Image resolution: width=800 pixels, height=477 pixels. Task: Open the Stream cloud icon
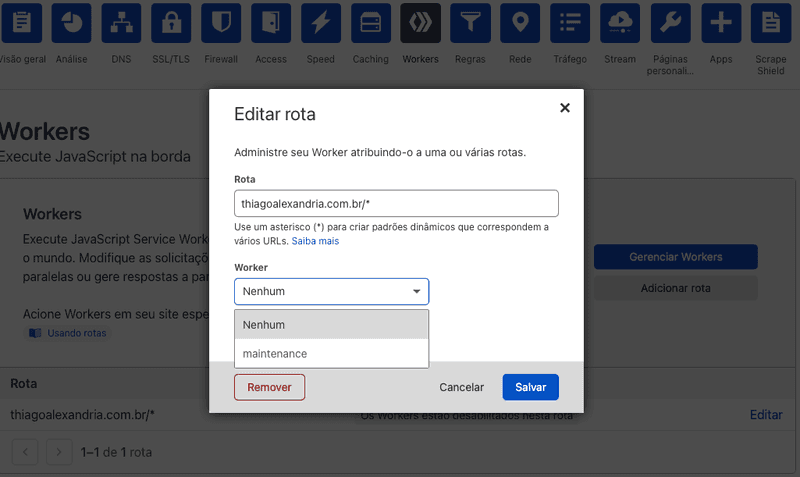tap(620, 23)
